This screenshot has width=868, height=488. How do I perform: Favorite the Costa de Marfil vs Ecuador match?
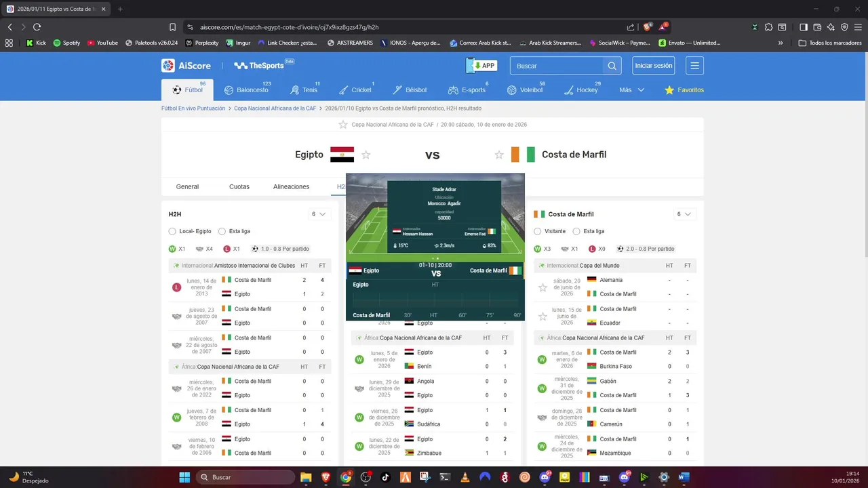tap(542, 317)
